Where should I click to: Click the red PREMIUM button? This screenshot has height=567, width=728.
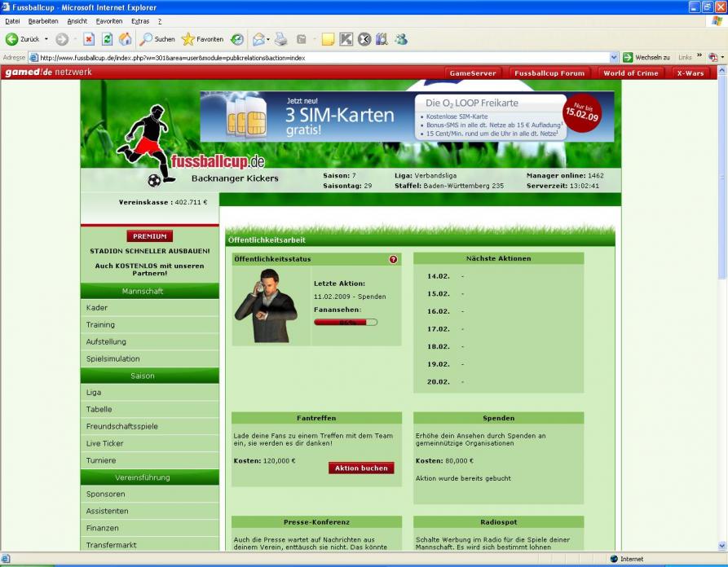149,236
